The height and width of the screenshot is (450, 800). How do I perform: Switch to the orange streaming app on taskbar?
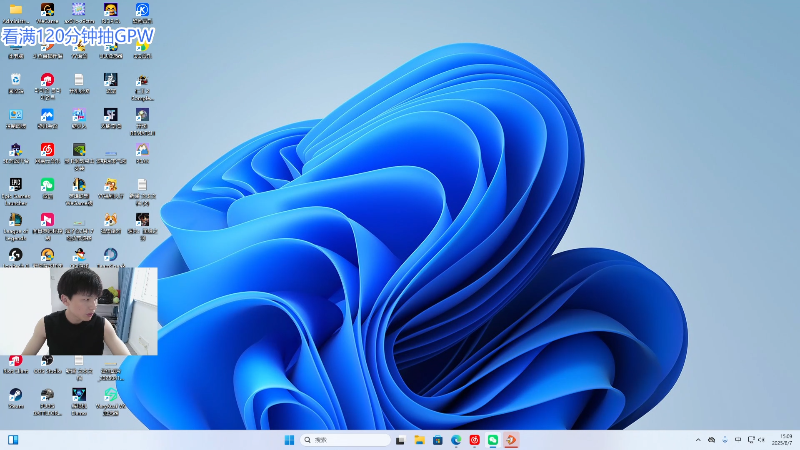pyautogui.click(x=511, y=440)
